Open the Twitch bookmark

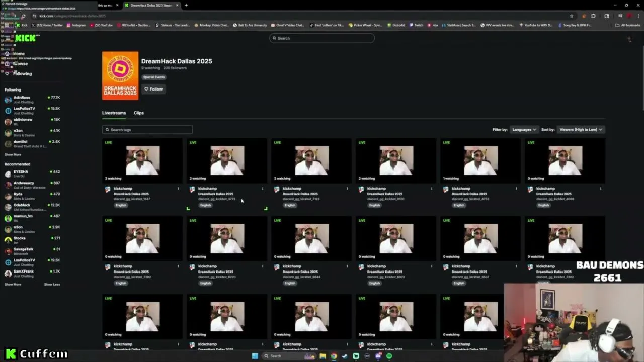click(417, 25)
